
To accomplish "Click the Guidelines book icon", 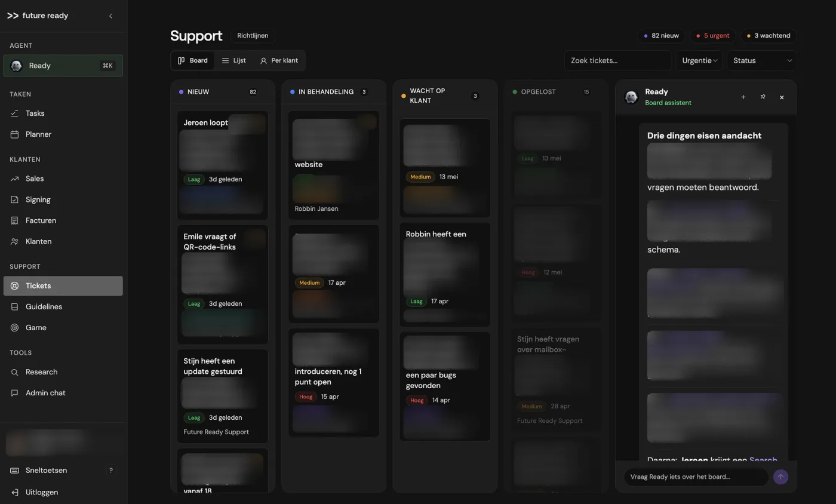I will tap(15, 306).
